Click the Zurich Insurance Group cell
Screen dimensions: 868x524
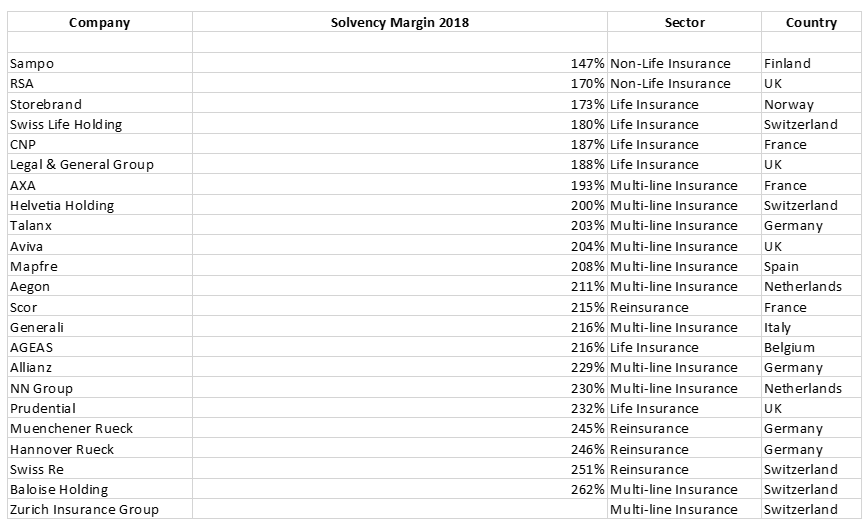pos(100,509)
